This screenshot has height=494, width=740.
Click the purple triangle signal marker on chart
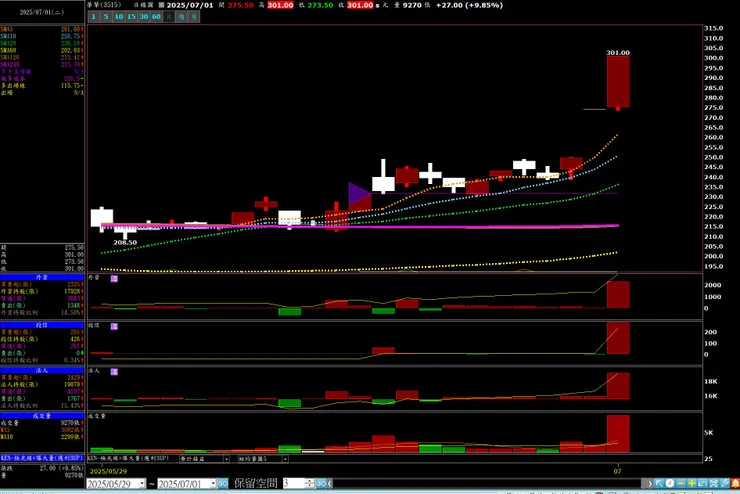pos(358,194)
